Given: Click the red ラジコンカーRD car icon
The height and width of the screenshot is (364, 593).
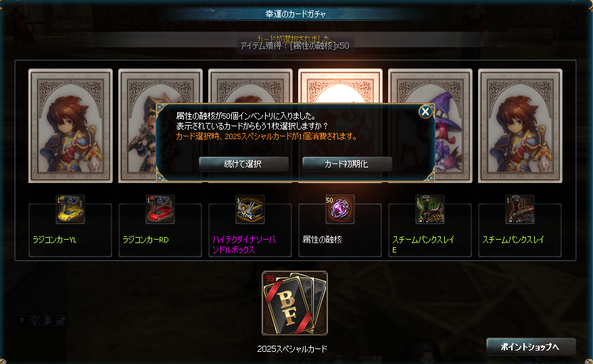Looking at the screenshot, I should [160, 209].
